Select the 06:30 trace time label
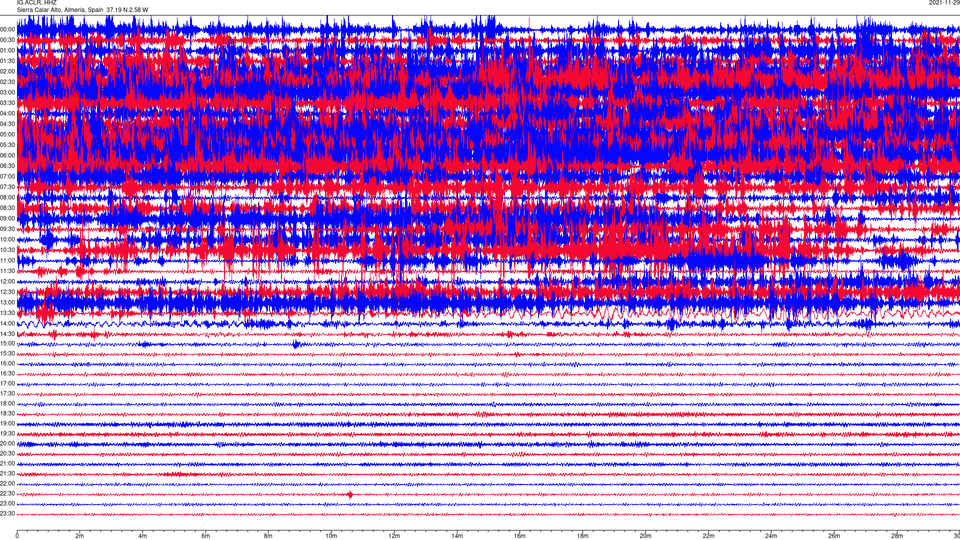The width and height of the screenshot is (960, 540). coord(7,166)
